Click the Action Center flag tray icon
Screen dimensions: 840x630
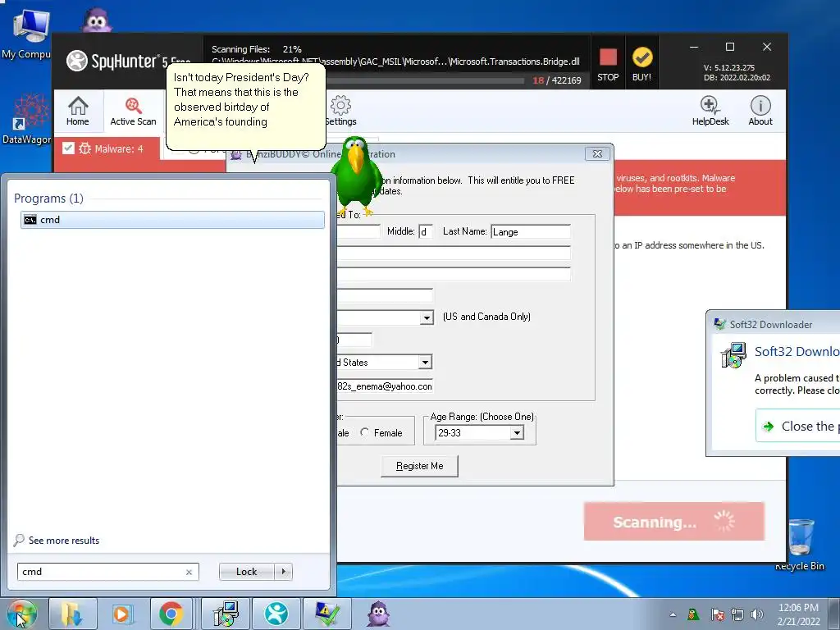coord(717,614)
